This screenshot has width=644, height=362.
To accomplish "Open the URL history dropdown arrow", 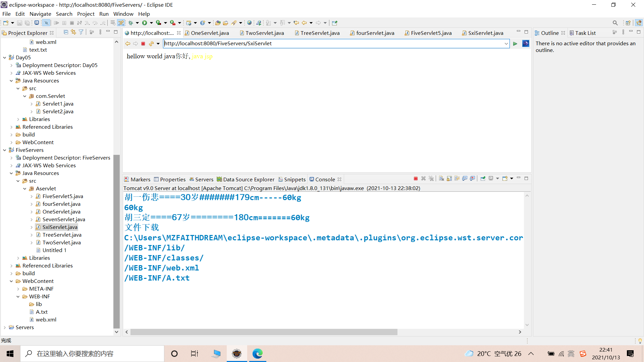I will (x=506, y=44).
